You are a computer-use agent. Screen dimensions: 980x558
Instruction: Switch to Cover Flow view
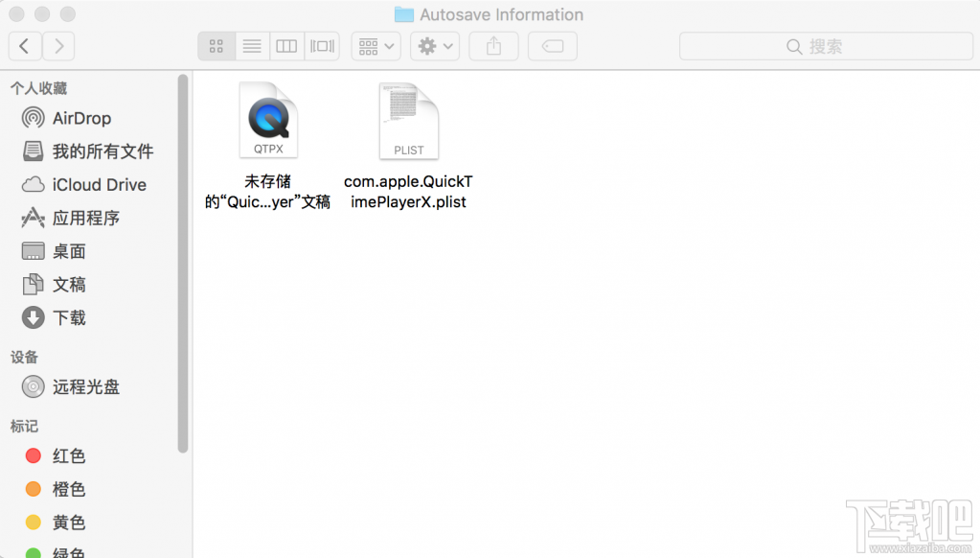pos(322,46)
